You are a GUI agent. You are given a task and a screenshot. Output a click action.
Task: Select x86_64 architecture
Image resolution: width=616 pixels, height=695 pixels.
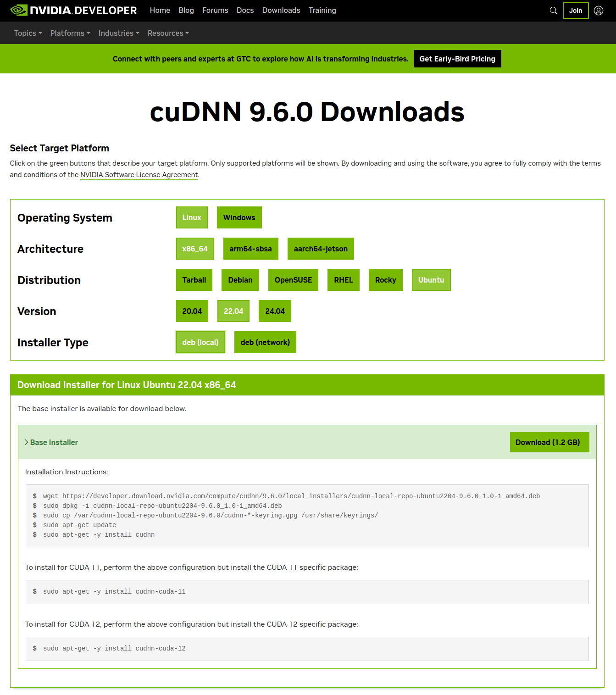click(x=195, y=249)
